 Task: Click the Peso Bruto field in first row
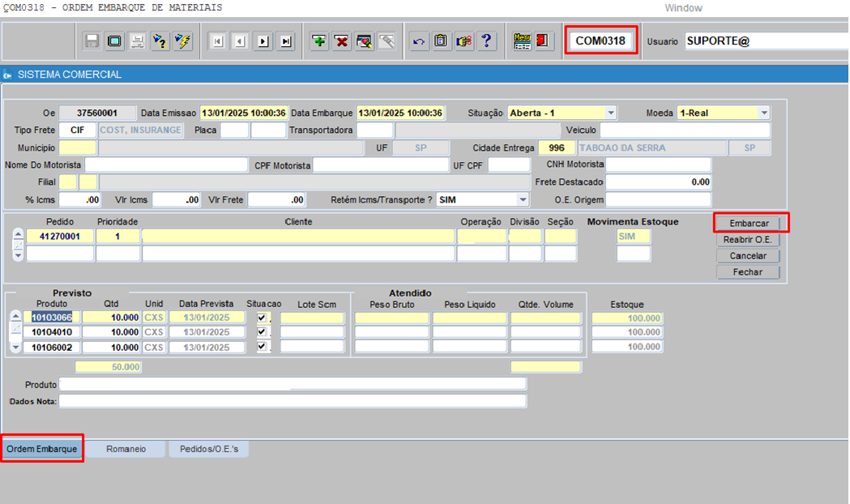pos(391,318)
